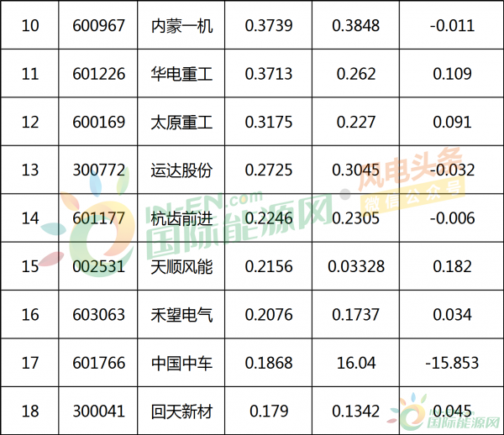Image resolution: width=504 pixels, height=435 pixels.
Task: Click rank number 11 cell
Action: click(x=30, y=74)
